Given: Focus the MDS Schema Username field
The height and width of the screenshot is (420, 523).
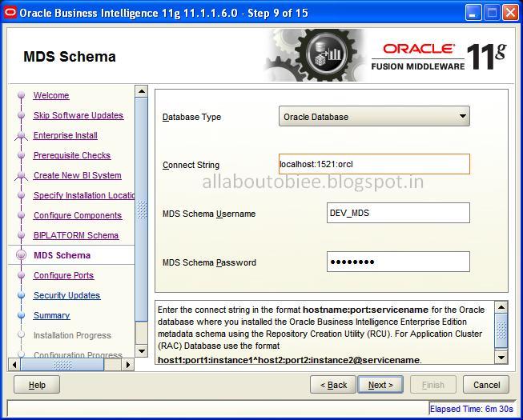Looking at the screenshot, I should pyautogui.click(x=398, y=213).
